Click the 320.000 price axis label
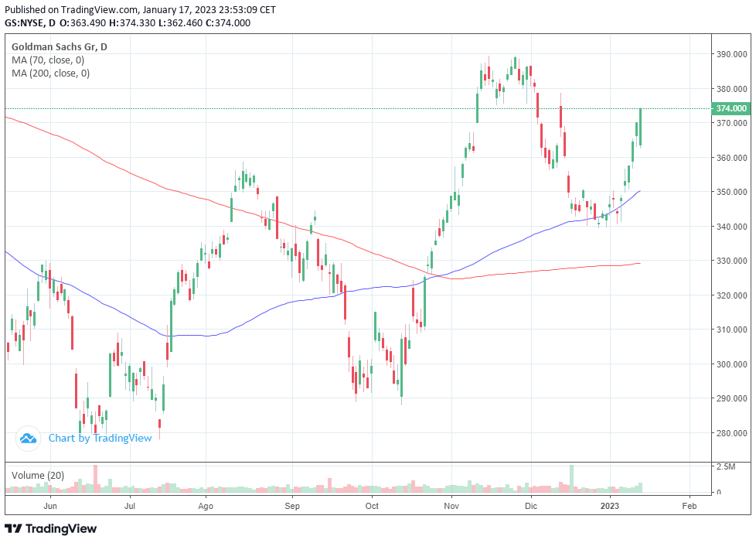Viewport: 756px width, 543px height. click(731, 295)
